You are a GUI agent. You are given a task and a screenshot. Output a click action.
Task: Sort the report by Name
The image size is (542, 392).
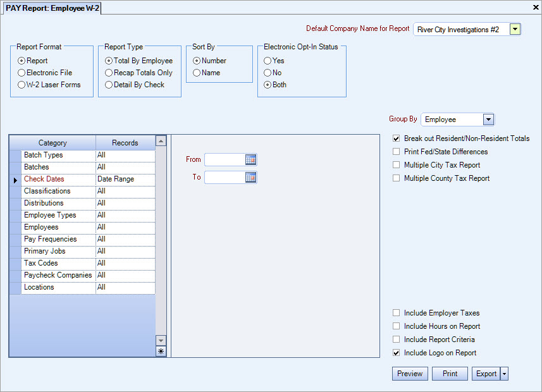coord(197,73)
